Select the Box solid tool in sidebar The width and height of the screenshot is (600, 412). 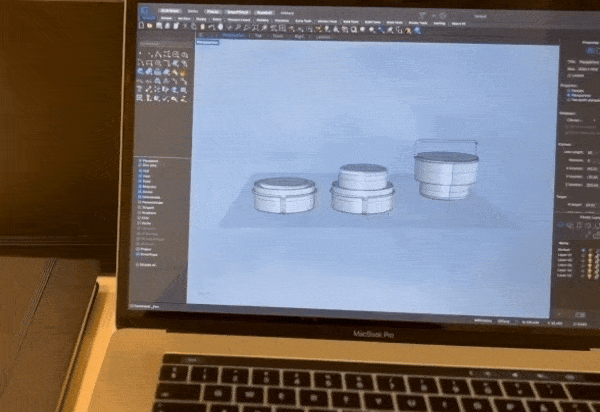pyautogui.click(x=140, y=71)
